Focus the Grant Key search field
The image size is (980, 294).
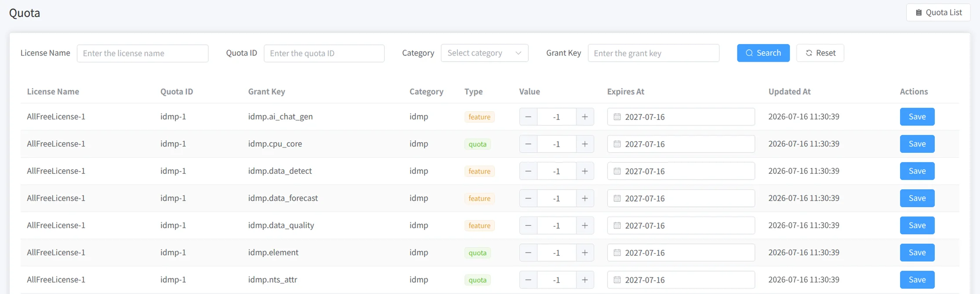click(653, 53)
